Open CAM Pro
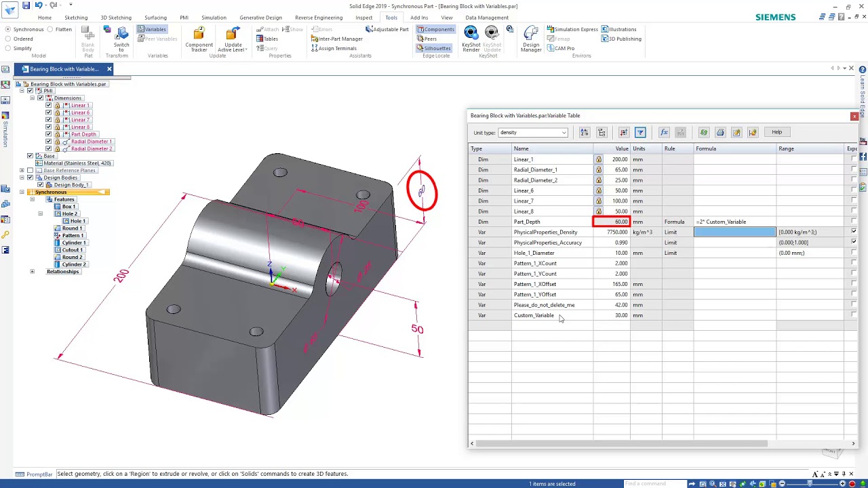The image size is (868, 488). (560, 48)
